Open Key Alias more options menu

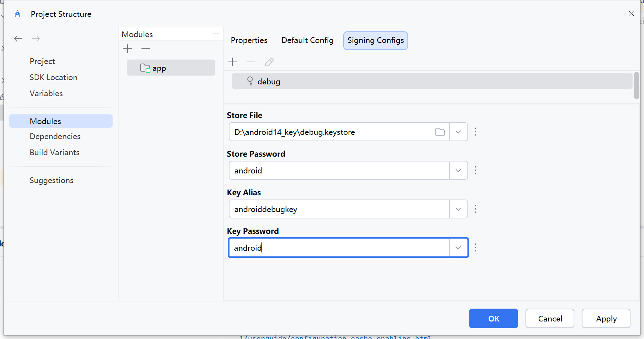tap(475, 209)
